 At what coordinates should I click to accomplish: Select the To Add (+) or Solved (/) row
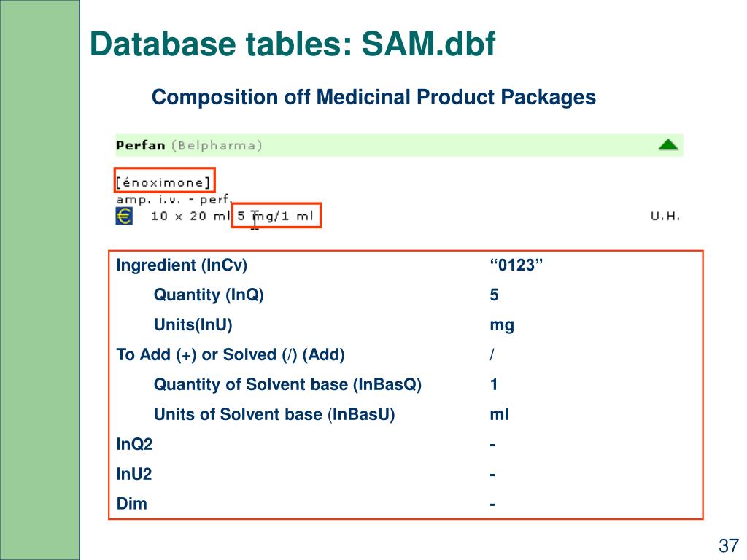pyautogui.click(x=231, y=354)
